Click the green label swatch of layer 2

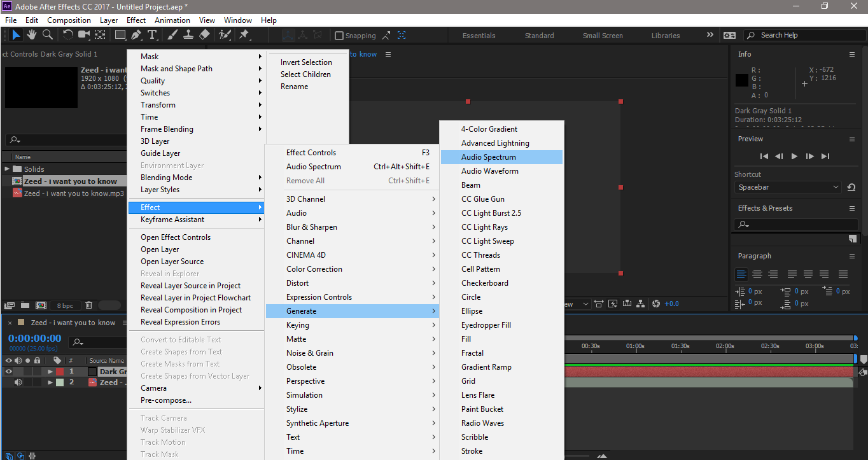[x=60, y=382]
